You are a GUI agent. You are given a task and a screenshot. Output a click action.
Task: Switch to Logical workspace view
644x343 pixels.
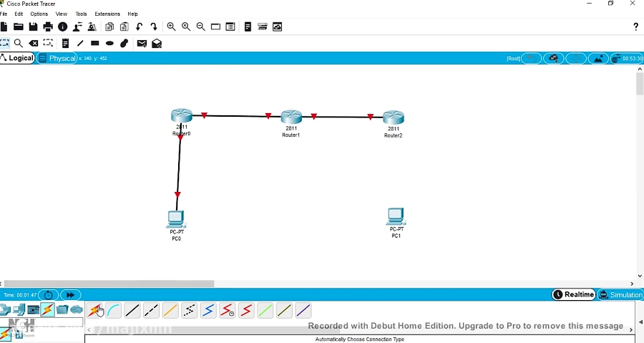[18, 58]
